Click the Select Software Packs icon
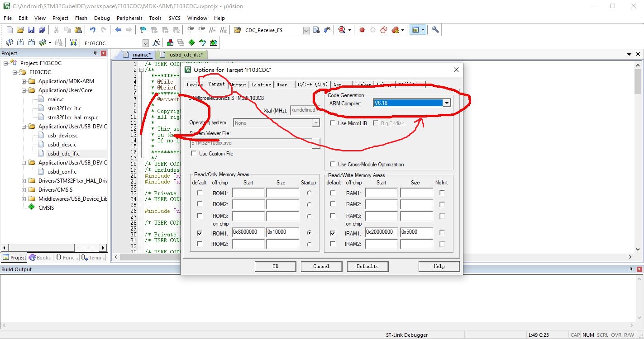Viewport: 644px width, 339px height. (202, 42)
